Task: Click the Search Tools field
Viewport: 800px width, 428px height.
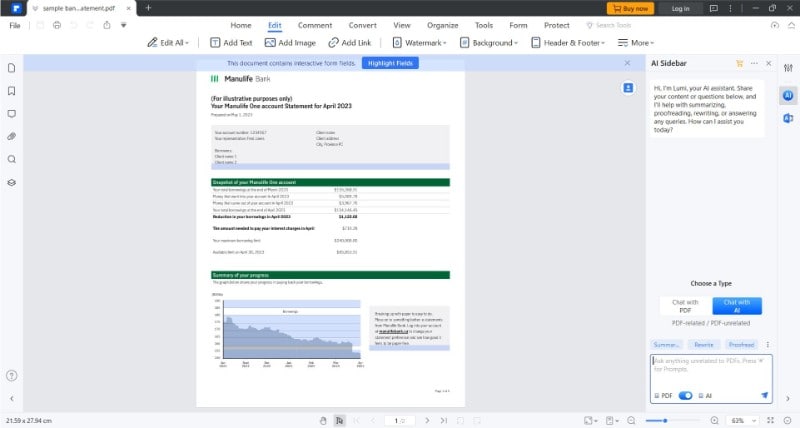Action: click(x=609, y=25)
